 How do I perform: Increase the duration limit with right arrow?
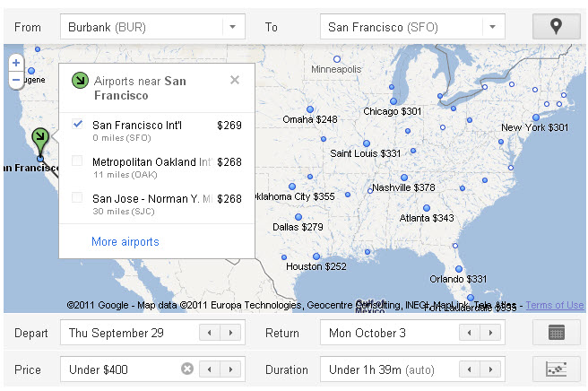point(490,369)
